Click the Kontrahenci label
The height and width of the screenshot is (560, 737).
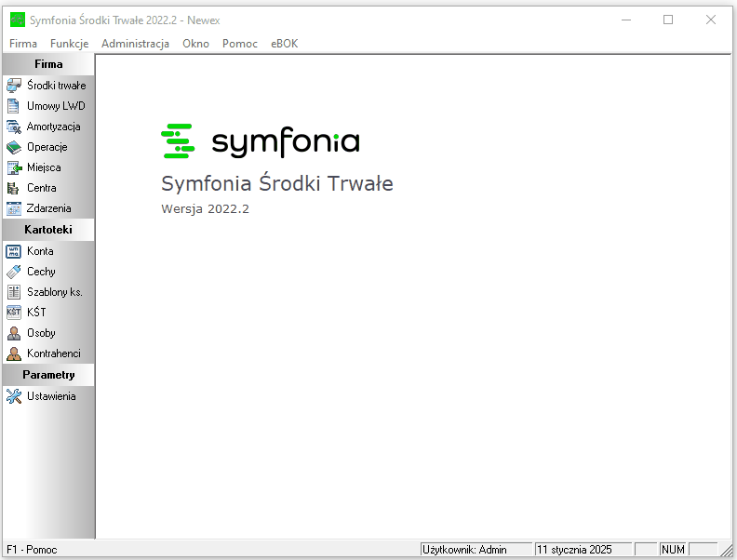point(54,353)
